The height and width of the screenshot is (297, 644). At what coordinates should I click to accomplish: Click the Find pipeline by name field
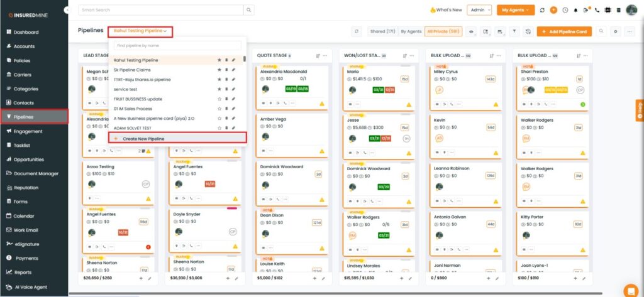click(177, 45)
